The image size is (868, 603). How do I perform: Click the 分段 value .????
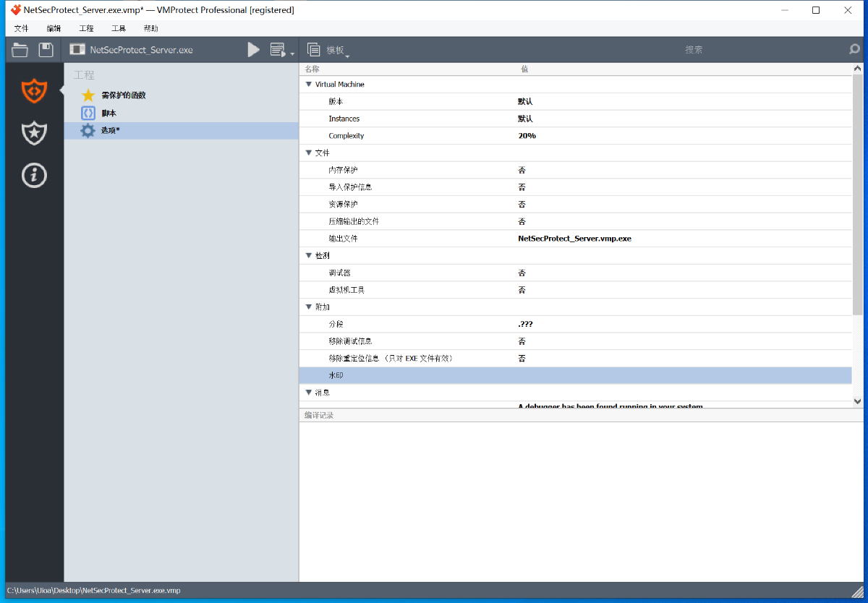click(525, 324)
